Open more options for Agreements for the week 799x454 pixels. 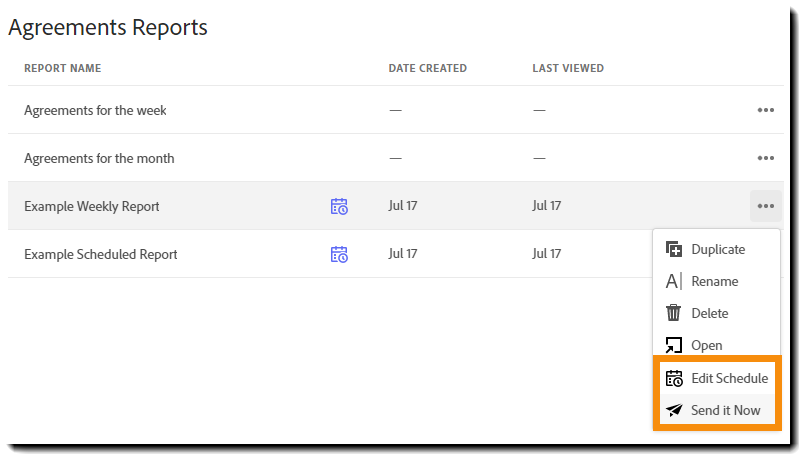[766, 110]
